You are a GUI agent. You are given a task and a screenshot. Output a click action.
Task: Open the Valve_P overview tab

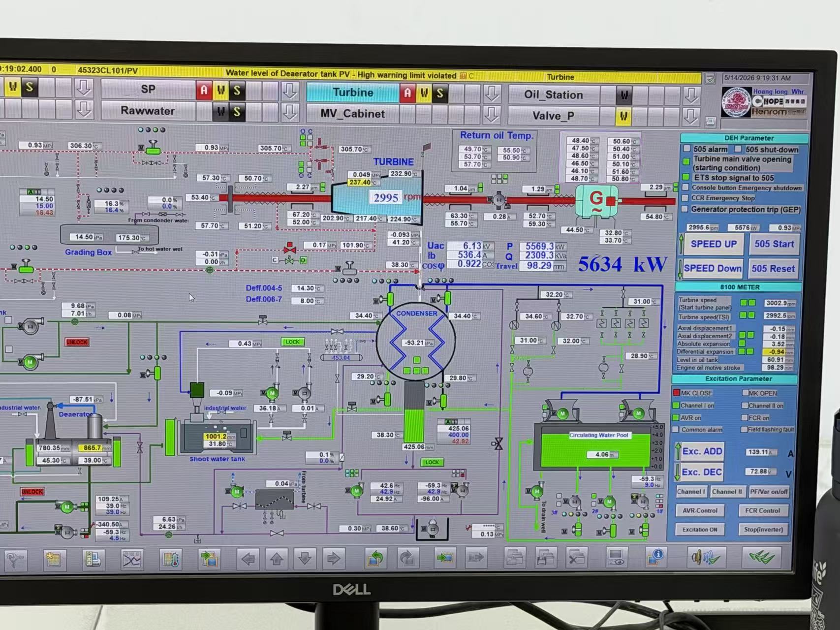[553, 116]
